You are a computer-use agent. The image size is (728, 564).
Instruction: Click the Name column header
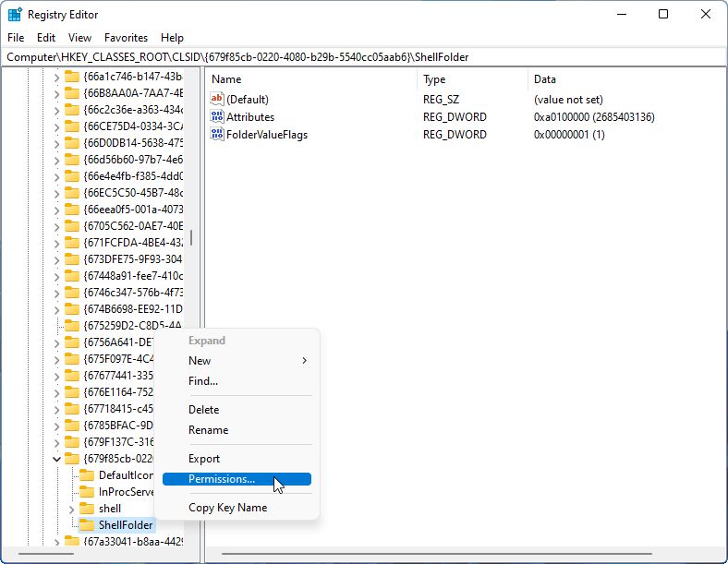pyautogui.click(x=311, y=79)
